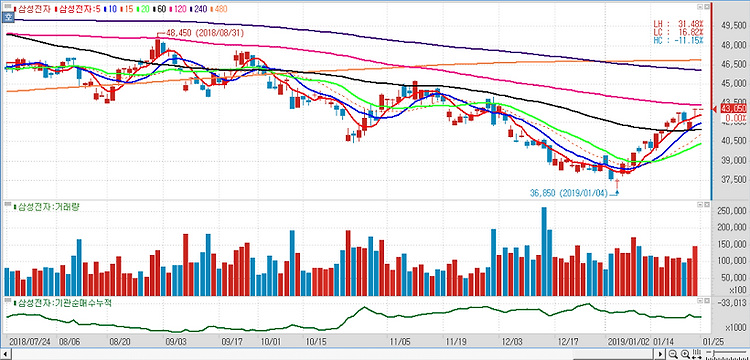Click the 36,850 (2019/01/04) low label
This screenshot has width=750, height=360.
(x=568, y=193)
